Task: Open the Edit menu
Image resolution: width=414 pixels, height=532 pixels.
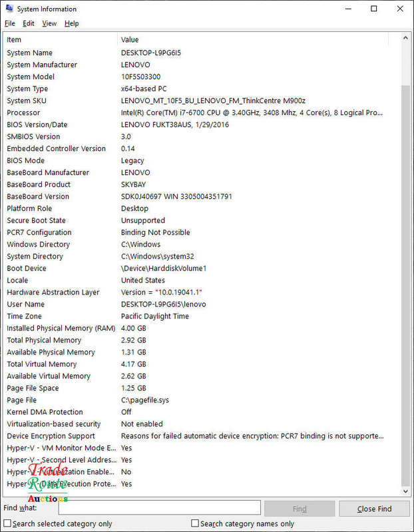Action: point(29,23)
